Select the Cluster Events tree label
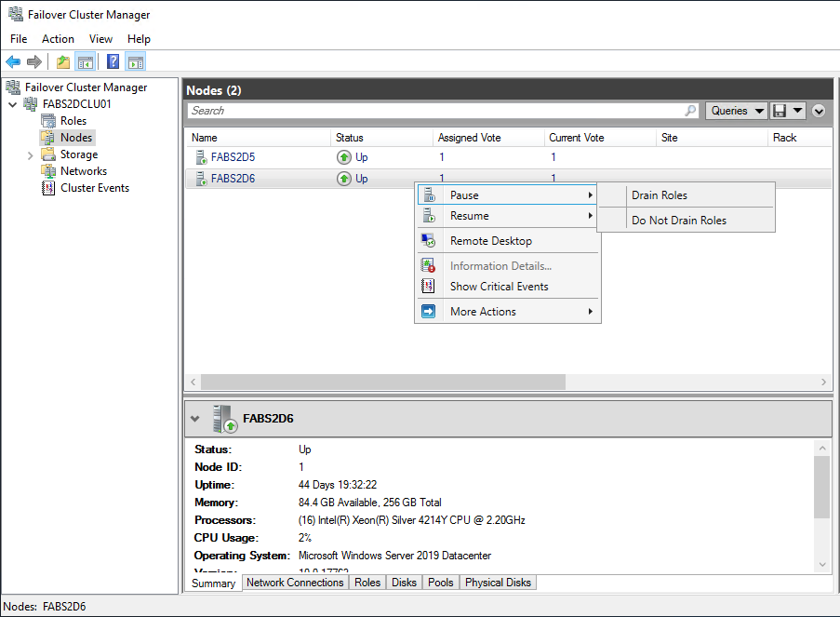 click(95, 188)
